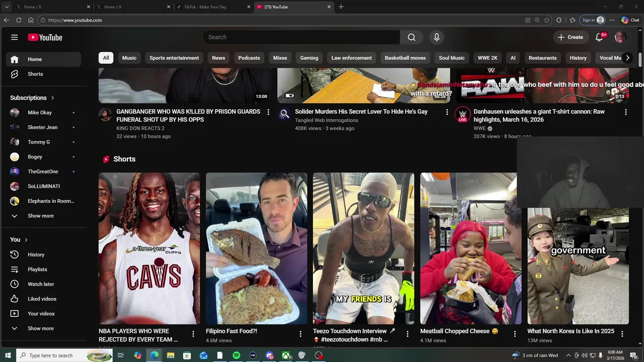The width and height of the screenshot is (644, 362).
Task: Select the Podcasts filter chip
Action: (249, 58)
